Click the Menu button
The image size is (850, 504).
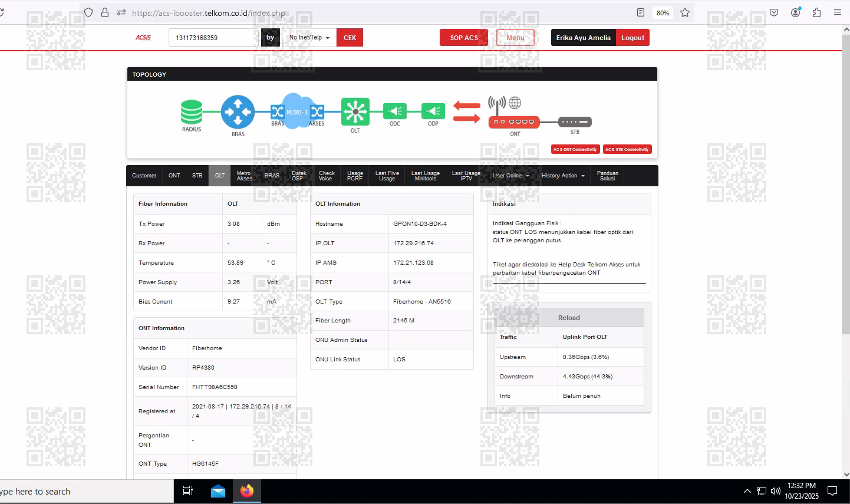pyautogui.click(x=515, y=38)
